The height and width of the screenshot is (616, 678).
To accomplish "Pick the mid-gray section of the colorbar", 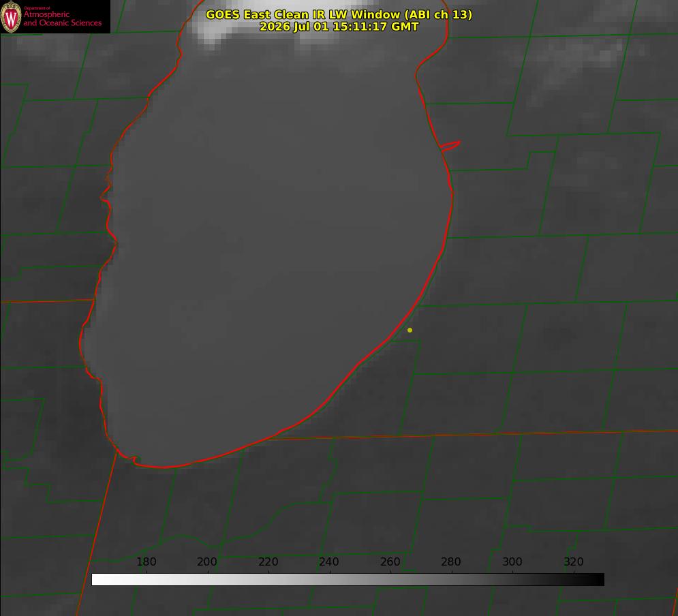I will (x=348, y=579).
